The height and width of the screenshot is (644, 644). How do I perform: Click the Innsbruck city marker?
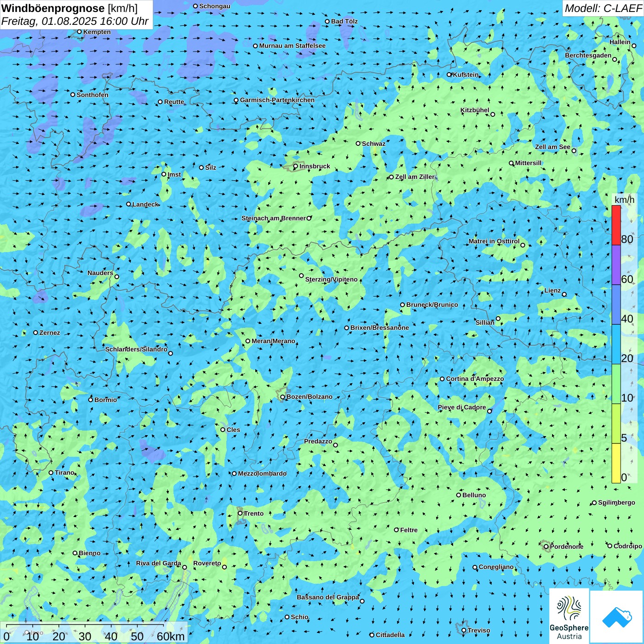click(296, 167)
